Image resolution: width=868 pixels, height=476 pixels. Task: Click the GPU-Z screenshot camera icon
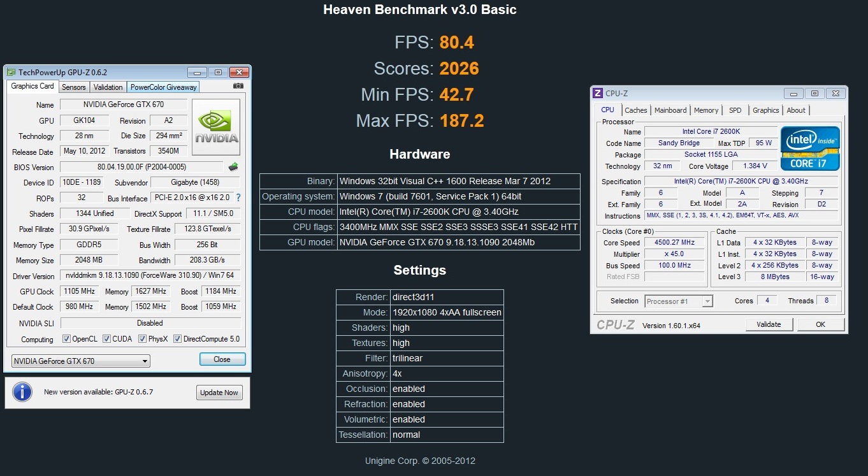pos(238,86)
